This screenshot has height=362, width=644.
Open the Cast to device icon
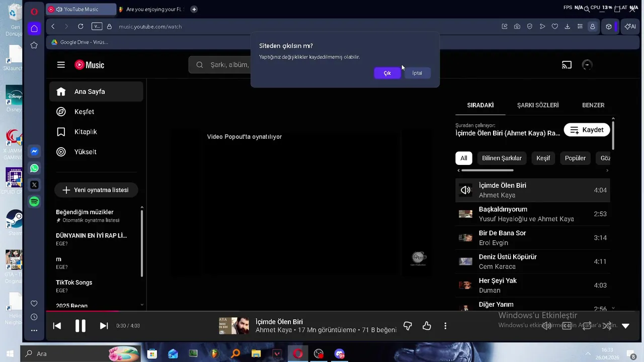567,64
